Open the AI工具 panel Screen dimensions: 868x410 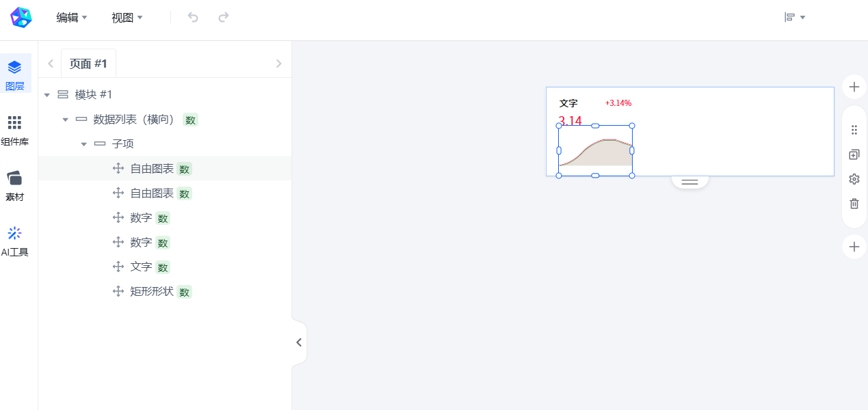point(14,240)
